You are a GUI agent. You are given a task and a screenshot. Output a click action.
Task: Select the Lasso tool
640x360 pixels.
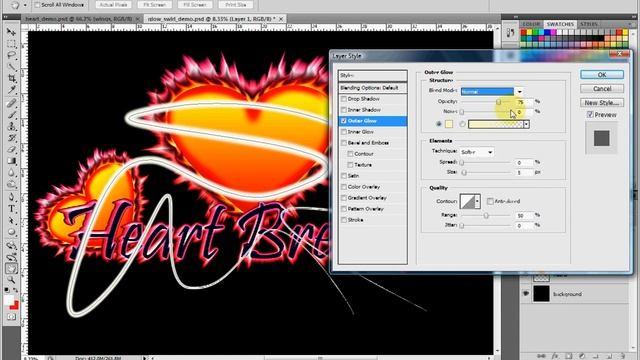click(11, 55)
